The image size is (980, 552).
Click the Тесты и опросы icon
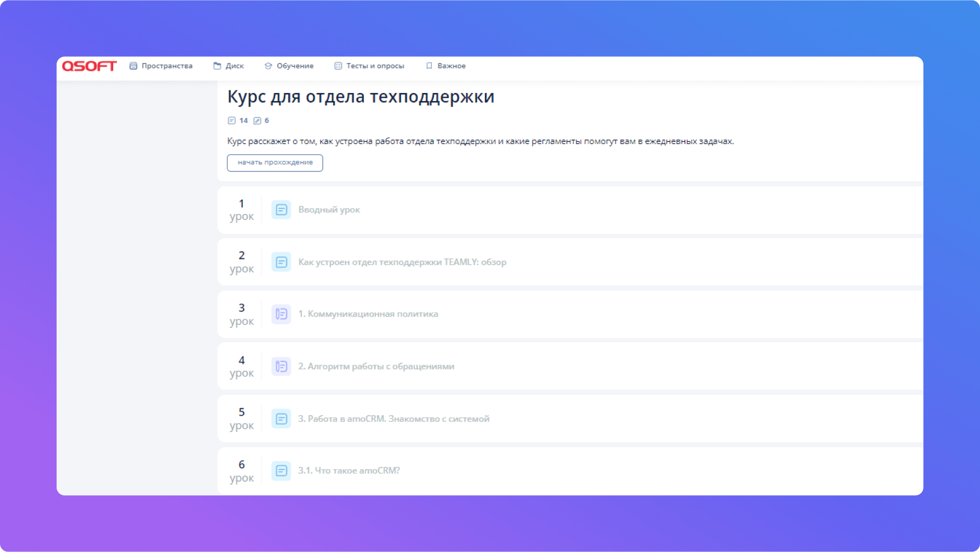338,66
